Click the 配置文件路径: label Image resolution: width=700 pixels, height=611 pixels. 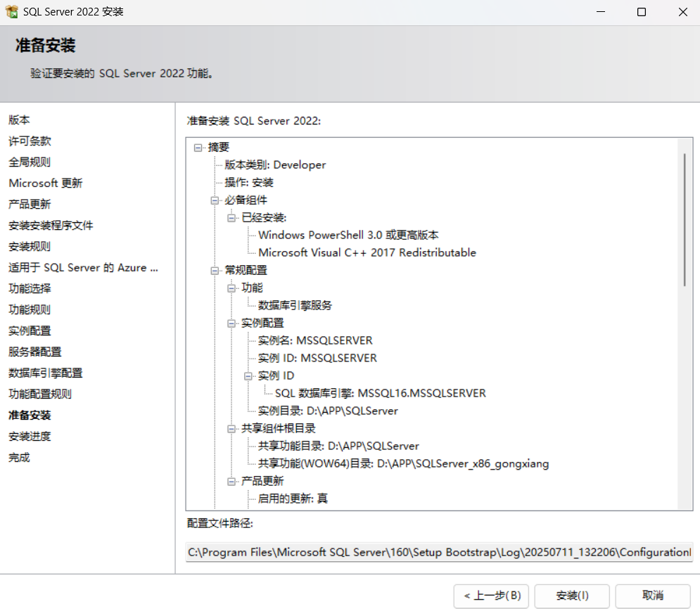click(219, 524)
